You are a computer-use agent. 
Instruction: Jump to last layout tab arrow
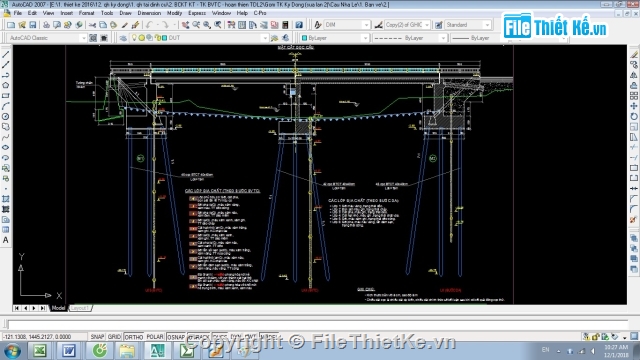point(43,308)
